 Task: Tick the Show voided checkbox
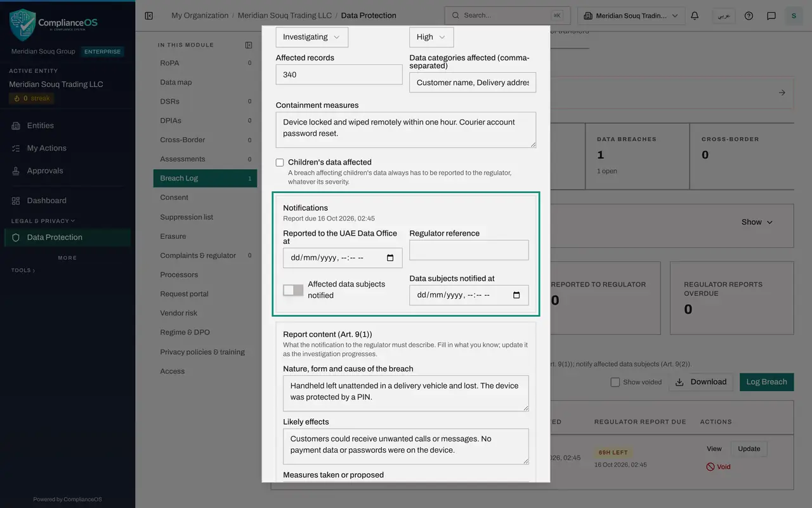pos(615,382)
